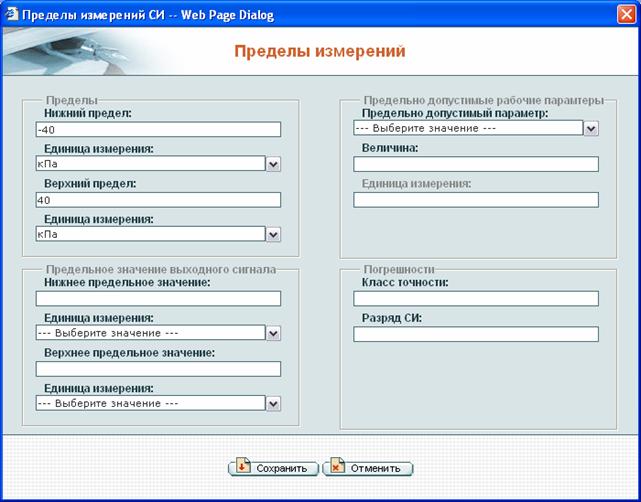Focus the Нижний предел field containing -40
The image size is (641, 502).
click(158, 129)
